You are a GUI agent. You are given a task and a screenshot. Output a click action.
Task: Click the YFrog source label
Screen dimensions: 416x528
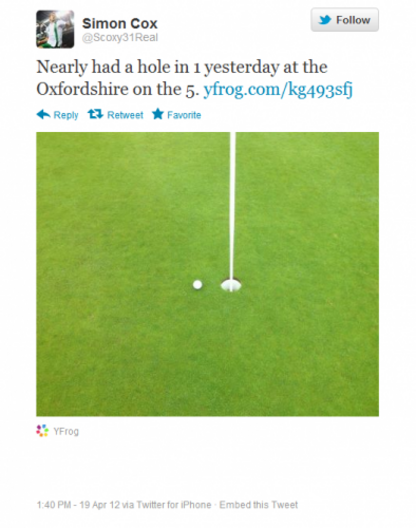point(66,431)
